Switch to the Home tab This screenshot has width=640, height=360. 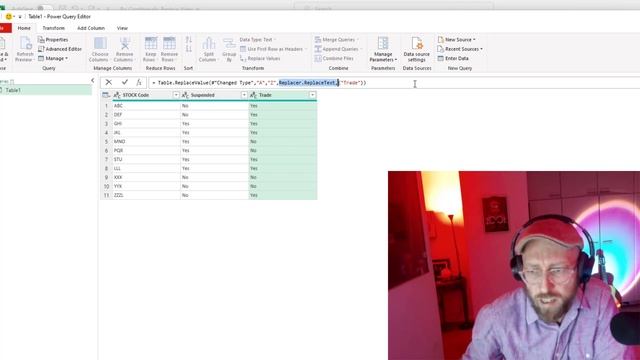24,28
